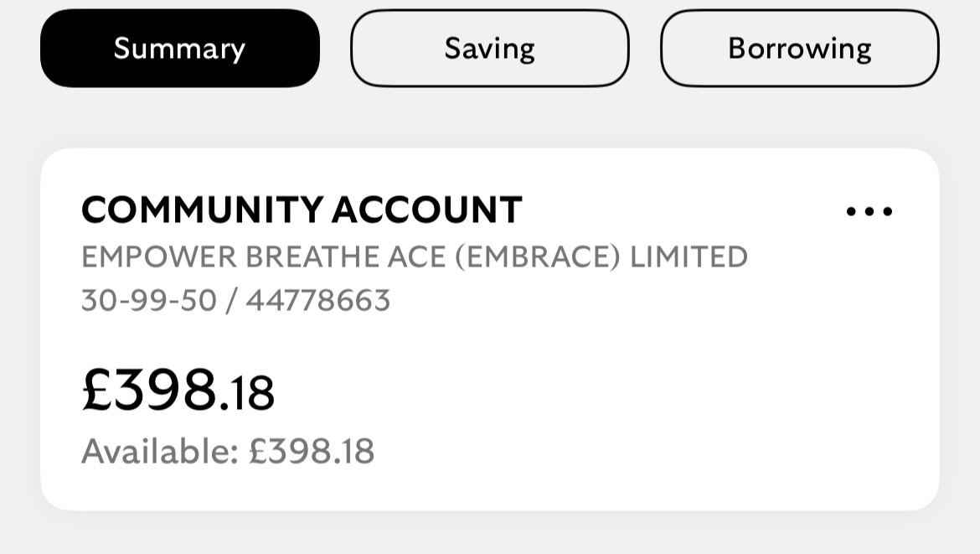
Task: Click the word LIMITED in the account name
Action: pyautogui.click(x=689, y=256)
